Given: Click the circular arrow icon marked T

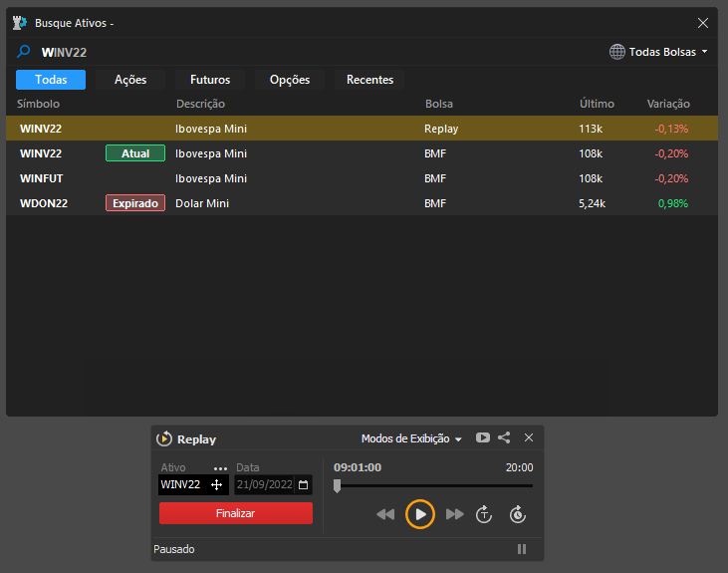Looking at the screenshot, I should (x=484, y=514).
